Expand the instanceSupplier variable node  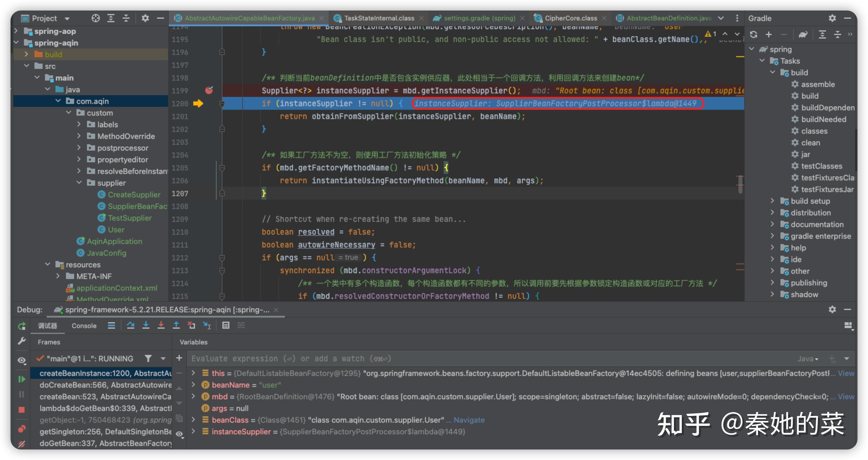point(194,431)
